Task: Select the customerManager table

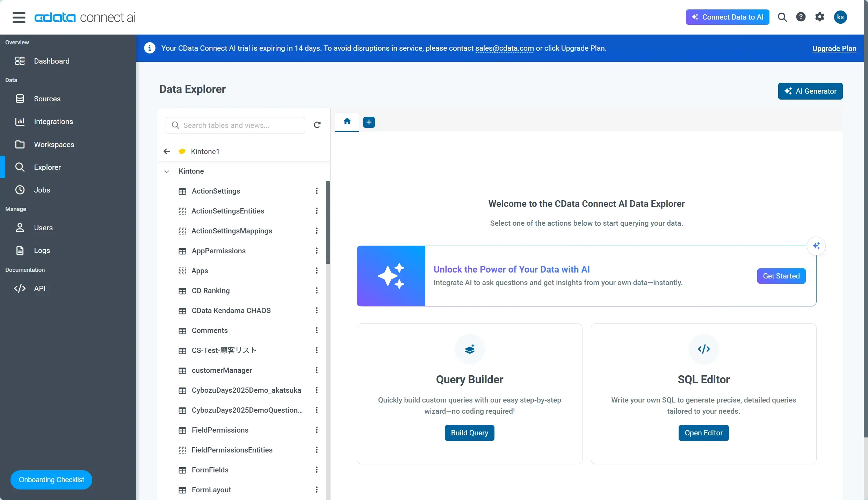Action: pos(222,370)
